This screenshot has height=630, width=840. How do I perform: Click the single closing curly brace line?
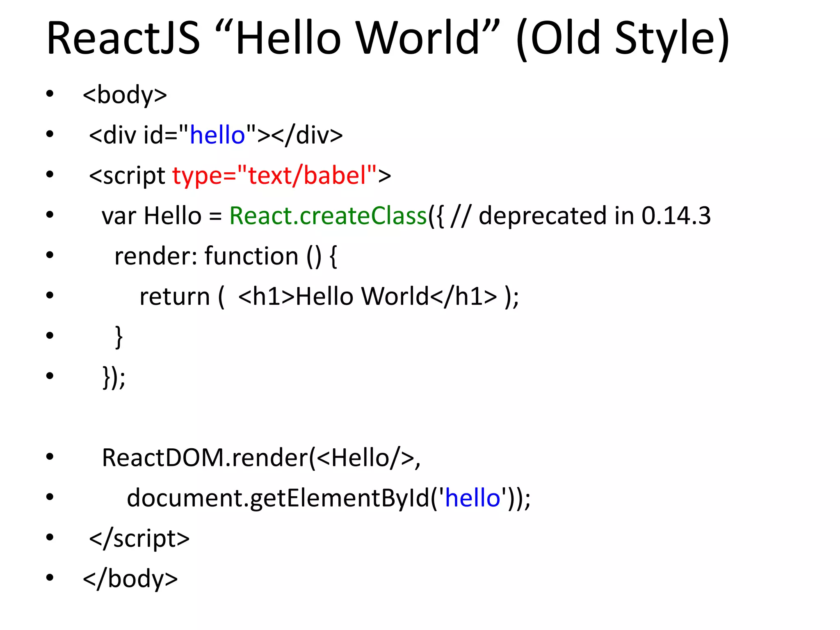coord(119,336)
